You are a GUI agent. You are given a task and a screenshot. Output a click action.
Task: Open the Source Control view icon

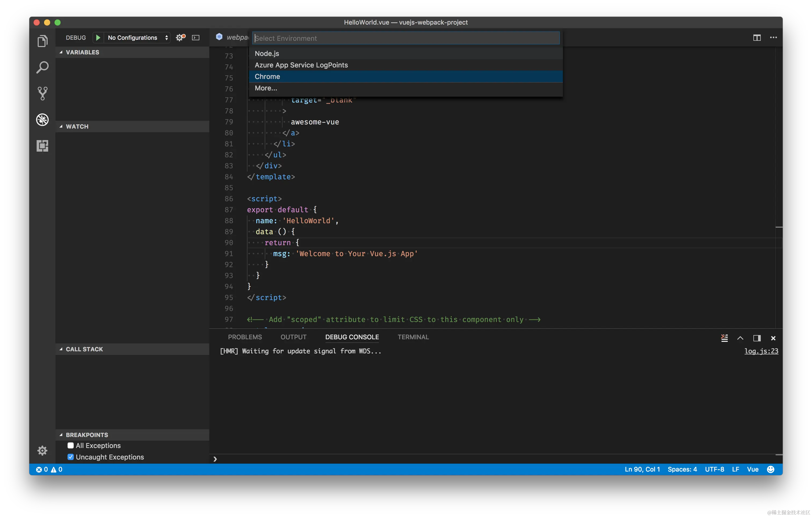point(42,93)
